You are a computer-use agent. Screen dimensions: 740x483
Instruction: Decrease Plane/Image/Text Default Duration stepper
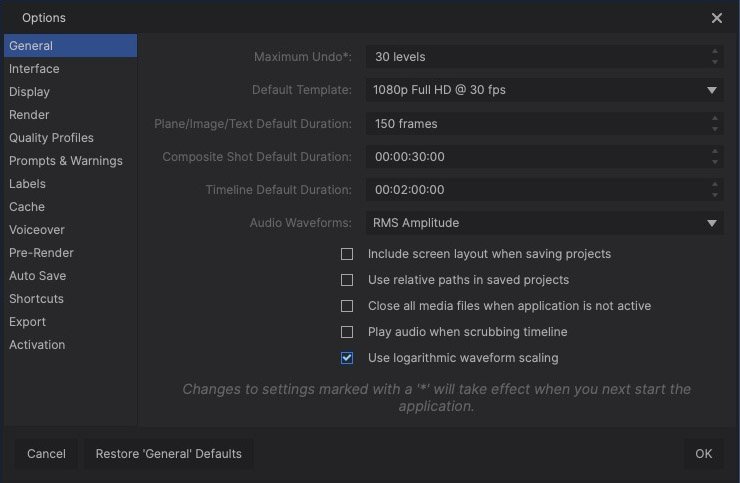[714, 128]
